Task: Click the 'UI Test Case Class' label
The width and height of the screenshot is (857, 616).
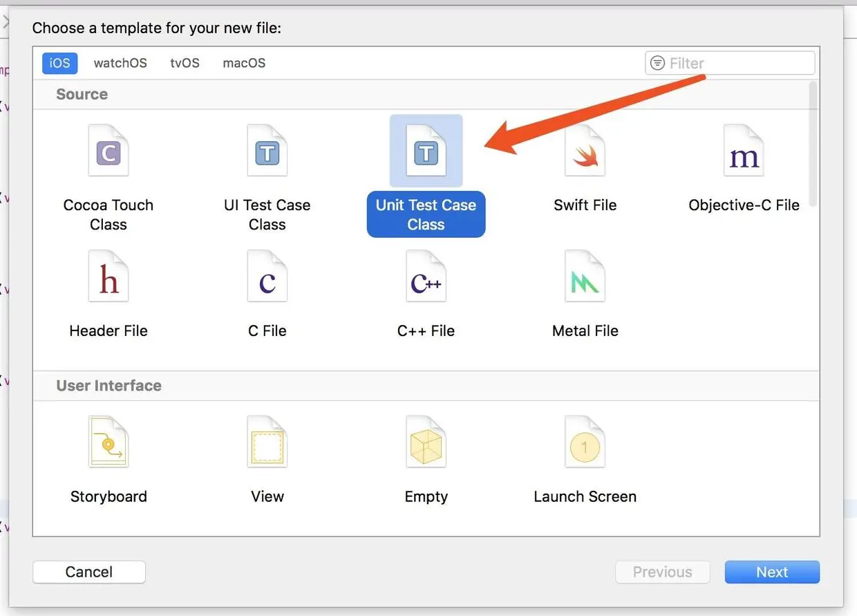Action: click(x=267, y=214)
